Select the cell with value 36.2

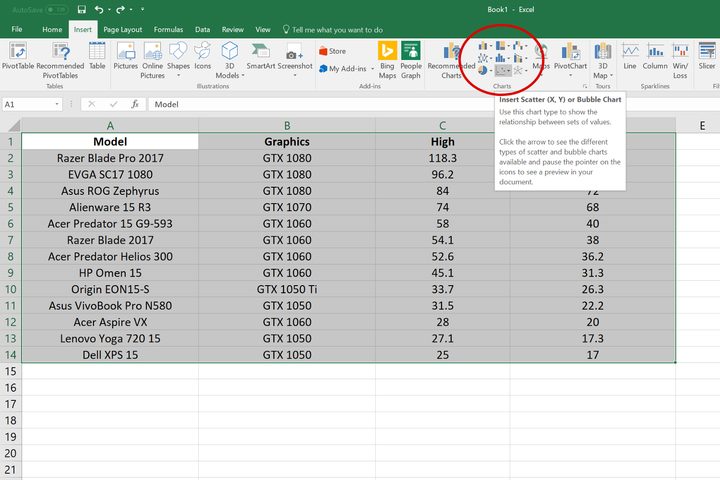592,257
